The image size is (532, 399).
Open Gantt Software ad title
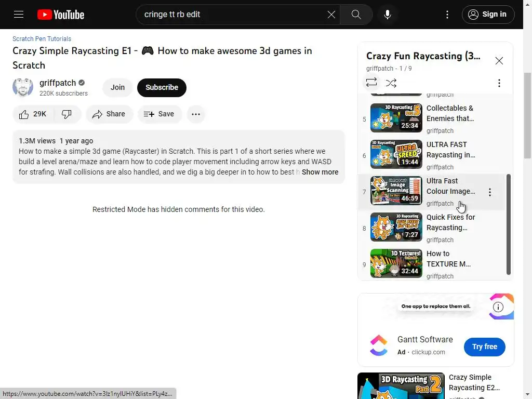coord(425,339)
